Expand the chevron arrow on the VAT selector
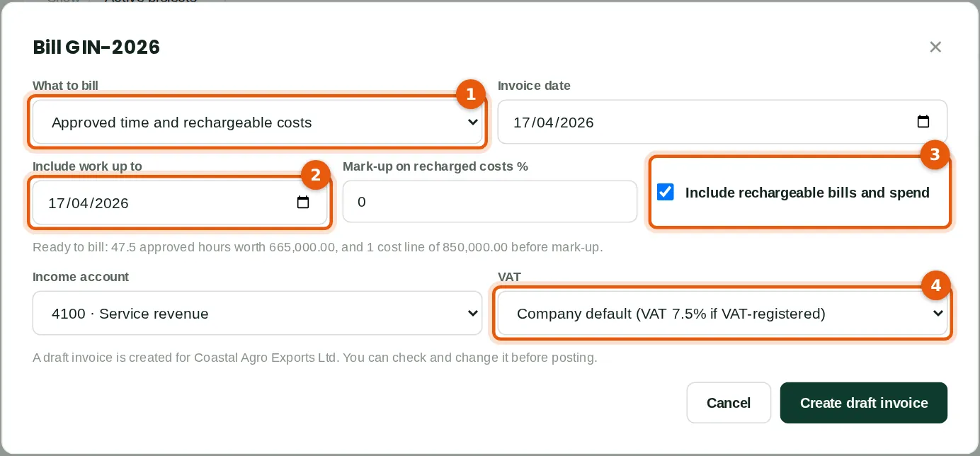Viewport: 980px width, 456px height. coord(938,313)
